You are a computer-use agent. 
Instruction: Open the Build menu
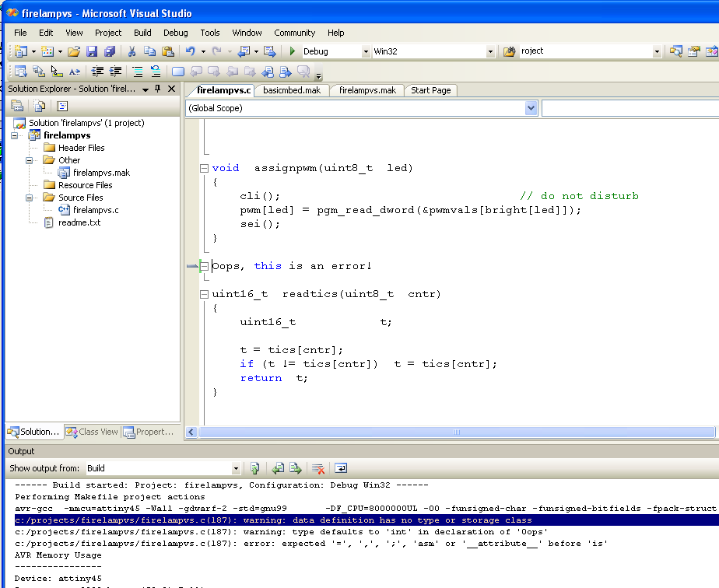point(142,33)
